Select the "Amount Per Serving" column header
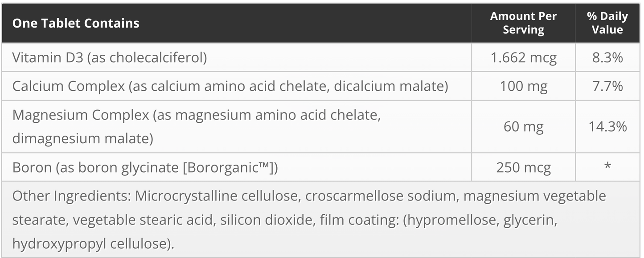The image size is (644, 258). (523, 23)
